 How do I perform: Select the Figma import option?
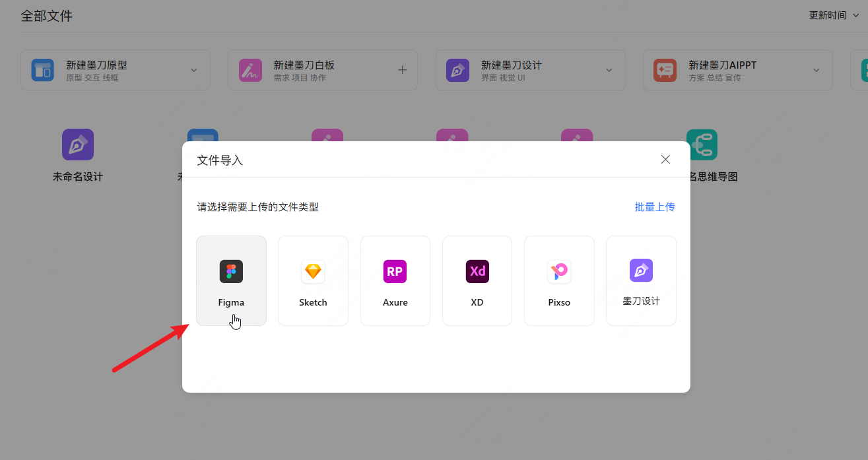tap(231, 280)
